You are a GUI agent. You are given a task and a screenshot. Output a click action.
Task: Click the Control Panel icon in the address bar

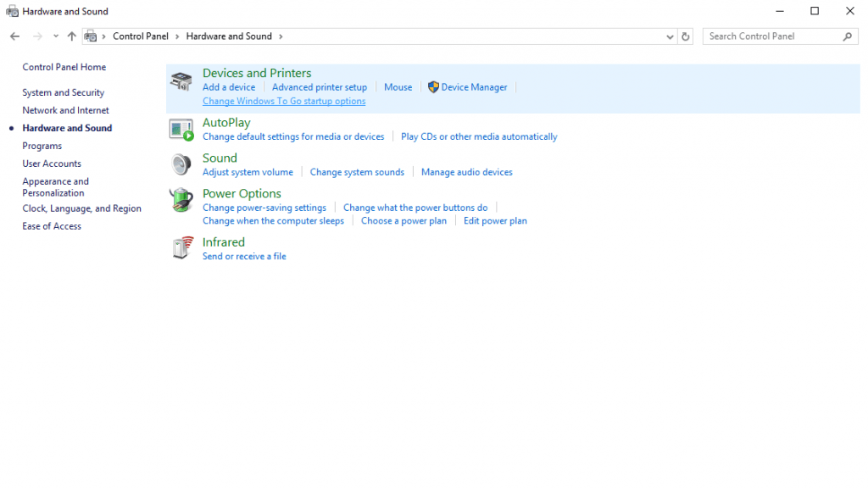click(91, 36)
